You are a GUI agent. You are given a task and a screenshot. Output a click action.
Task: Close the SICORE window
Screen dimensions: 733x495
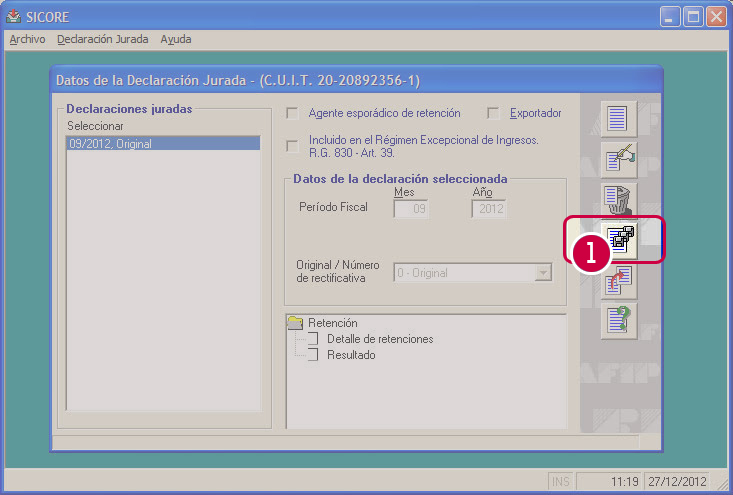[716, 17]
